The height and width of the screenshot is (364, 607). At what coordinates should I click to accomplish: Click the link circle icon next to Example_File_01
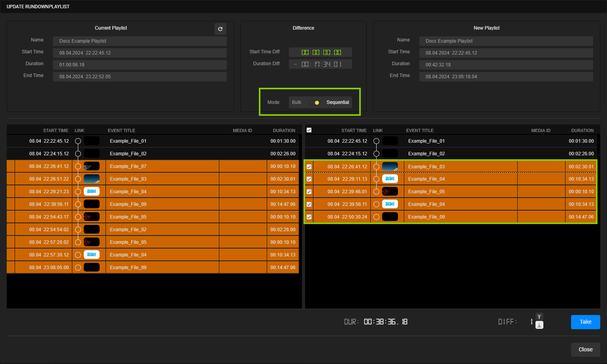click(x=78, y=141)
